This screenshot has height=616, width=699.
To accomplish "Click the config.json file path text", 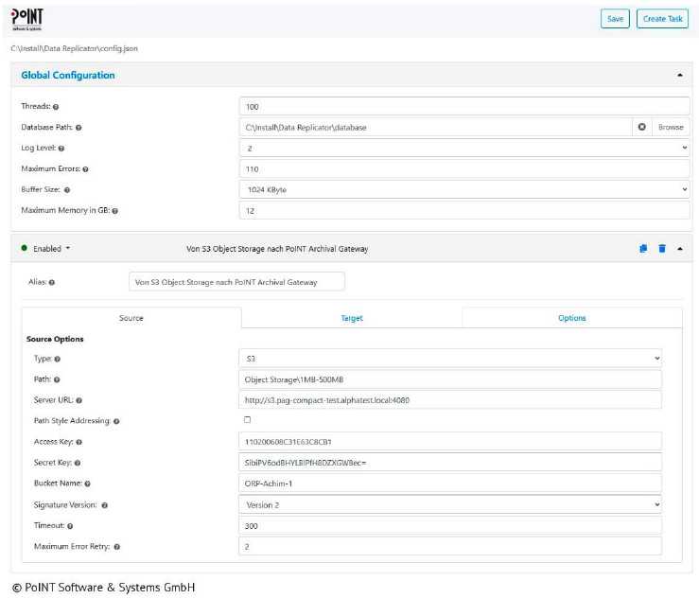I will (x=74, y=48).
